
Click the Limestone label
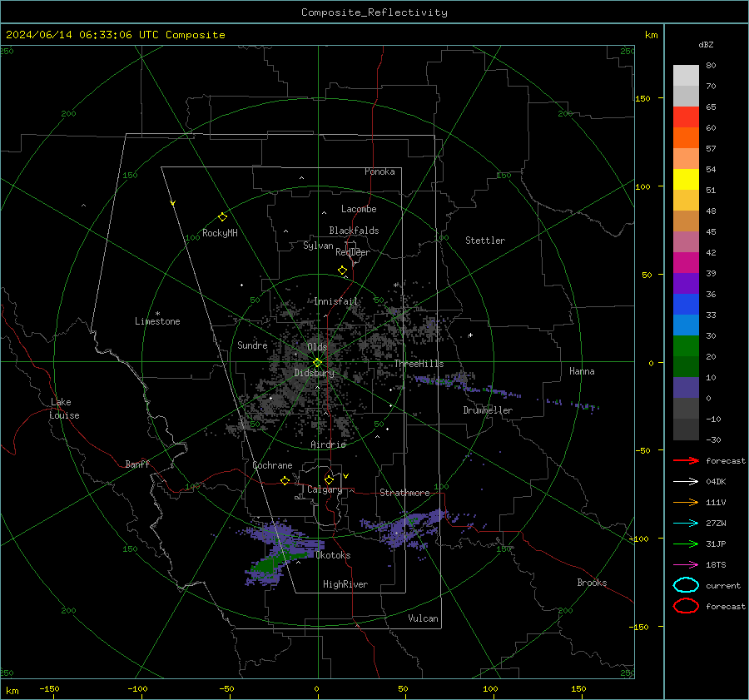(157, 321)
